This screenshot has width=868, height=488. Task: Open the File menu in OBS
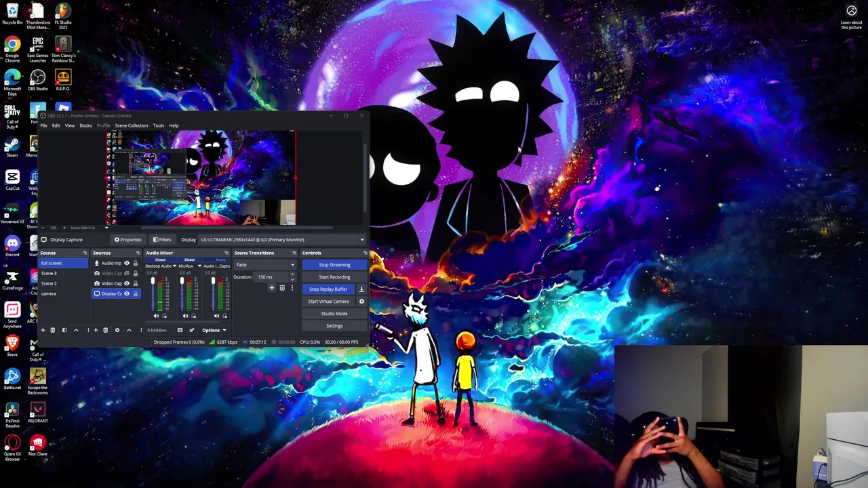(x=43, y=125)
